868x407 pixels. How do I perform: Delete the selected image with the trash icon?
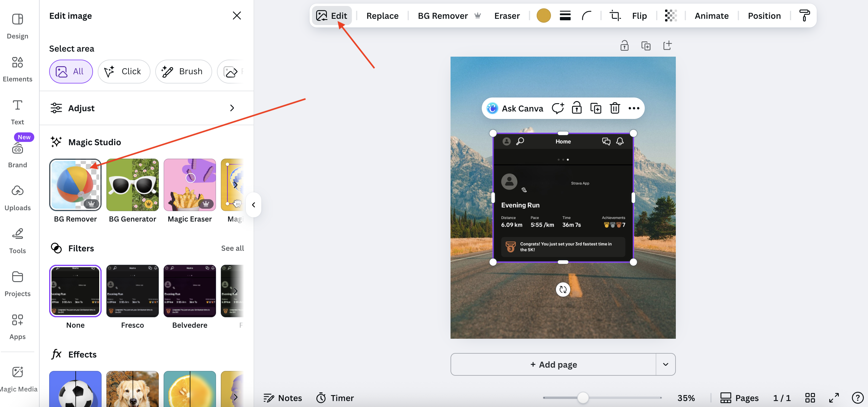(615, 108)
